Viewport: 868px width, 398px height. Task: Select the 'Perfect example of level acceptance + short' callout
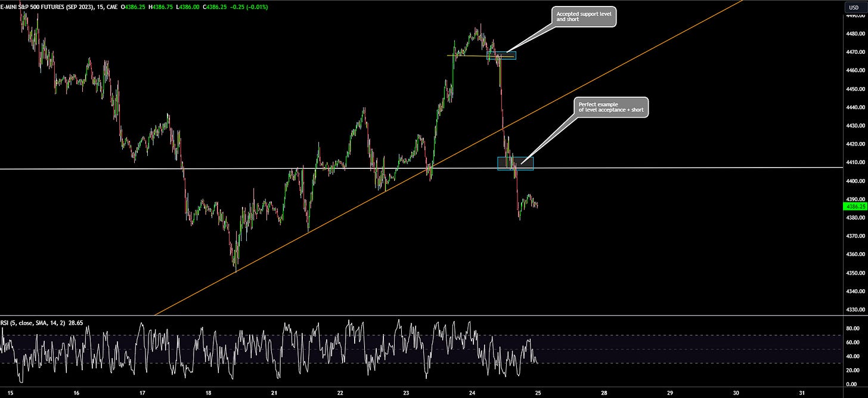coord(612,108)
